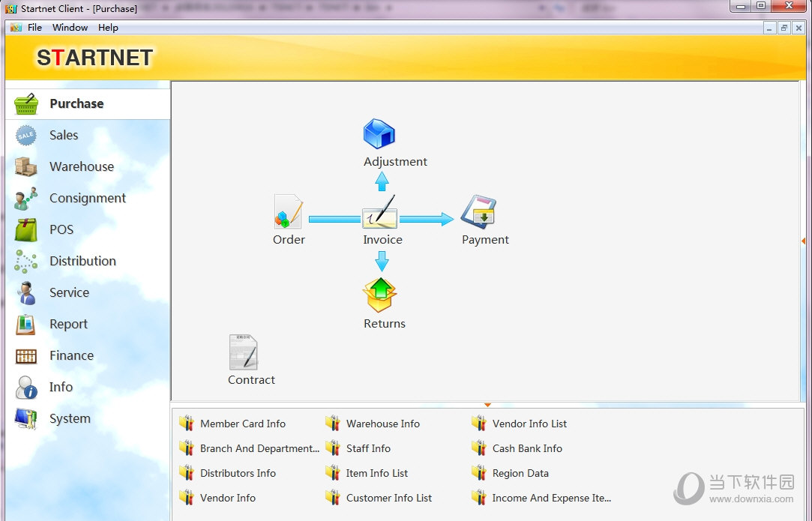
Task: Open the File menu
Action: point(34,28)
